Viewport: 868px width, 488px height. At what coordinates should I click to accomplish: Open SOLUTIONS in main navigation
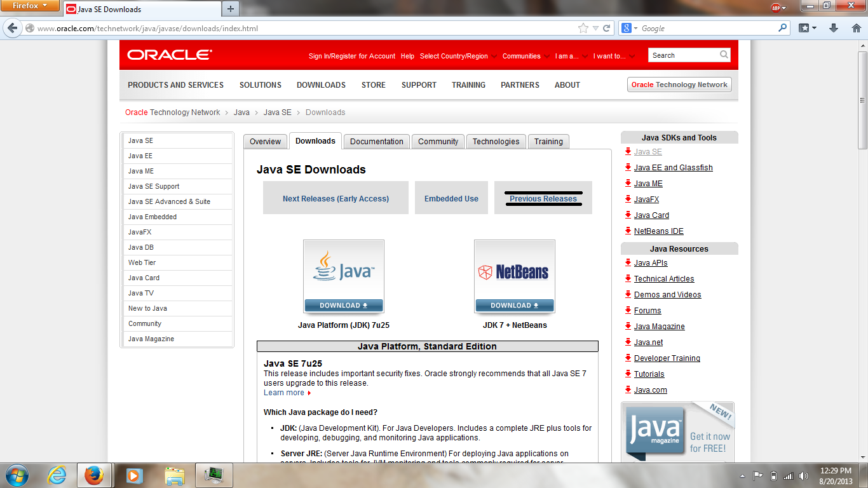pos(261,85)
